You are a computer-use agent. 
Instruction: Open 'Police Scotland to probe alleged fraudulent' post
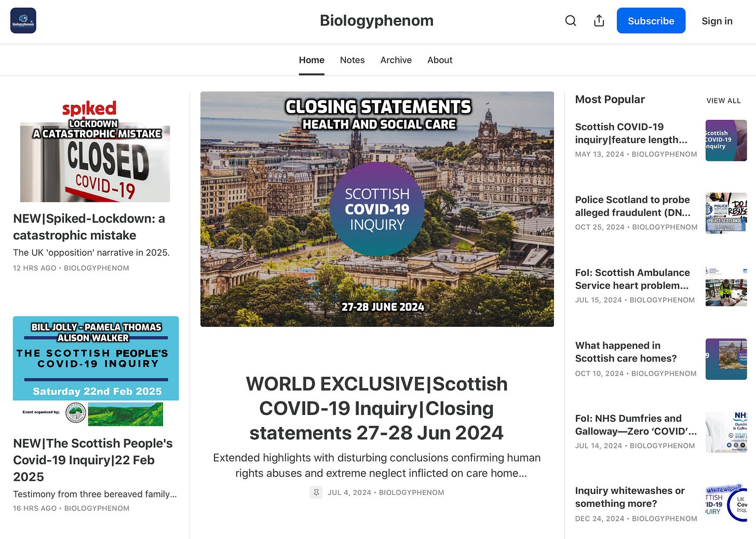(x=633, y=206)
